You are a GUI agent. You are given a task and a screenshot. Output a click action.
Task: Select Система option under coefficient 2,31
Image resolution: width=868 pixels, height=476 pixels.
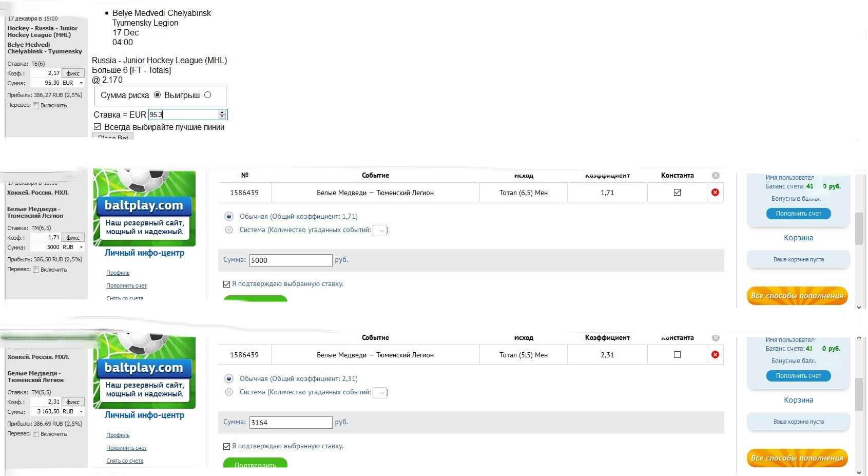tap(229, 392)
